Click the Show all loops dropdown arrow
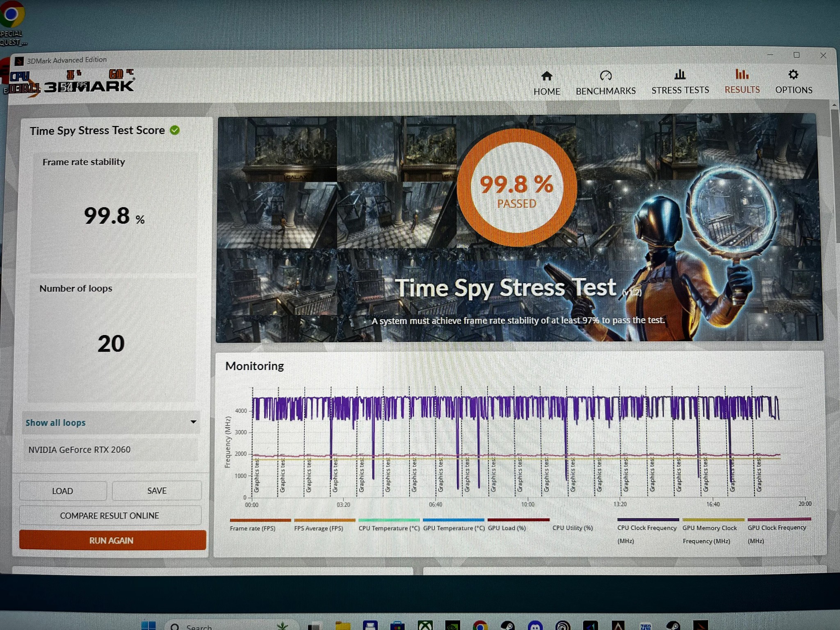The width and height of the screenshot is (840, 630). pyautogui.click(x=193, y=422)
